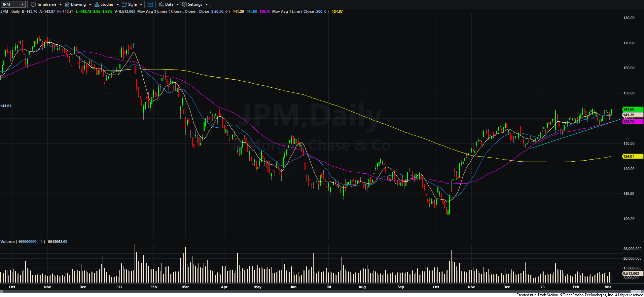This screenshot has width=644, height=297.
Task: Expand the Style dropdown arrow
Action: pyautogui.click(x=141, y=5)
